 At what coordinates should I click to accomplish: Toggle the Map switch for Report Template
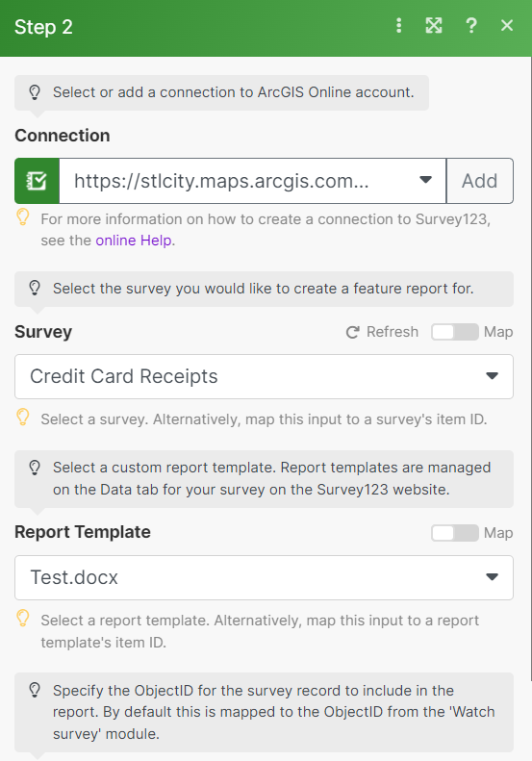(x=455, y=533)
